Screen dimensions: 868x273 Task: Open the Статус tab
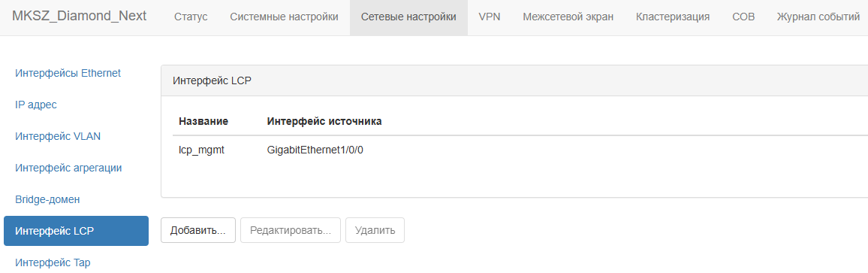click(191, 17)
